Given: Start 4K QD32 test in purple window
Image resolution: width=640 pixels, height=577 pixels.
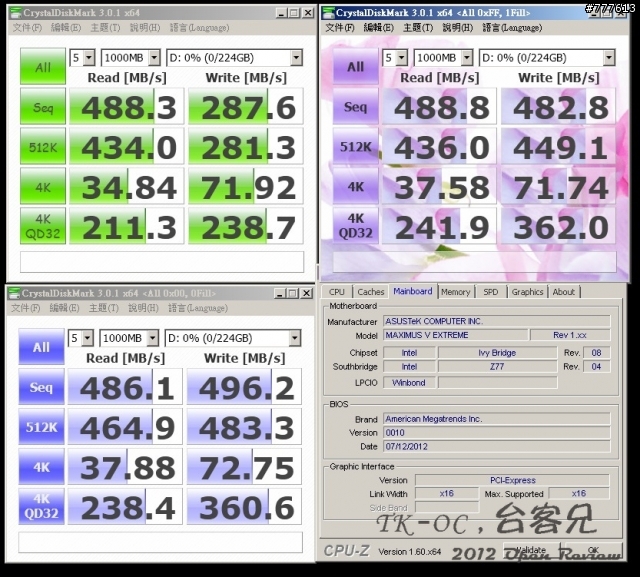Looking at the screenshot, I should point(356,226).
